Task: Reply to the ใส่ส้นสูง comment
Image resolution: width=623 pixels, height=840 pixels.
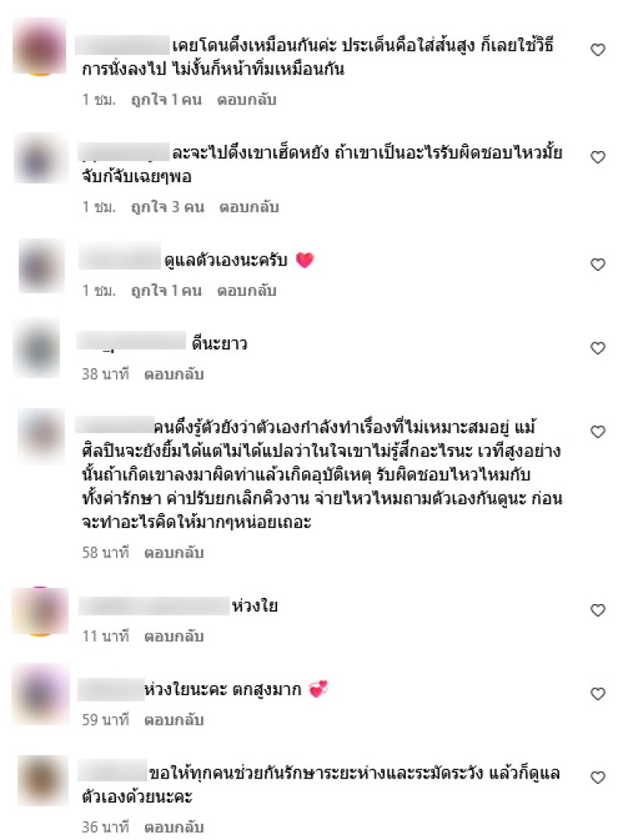Action: 246,100
